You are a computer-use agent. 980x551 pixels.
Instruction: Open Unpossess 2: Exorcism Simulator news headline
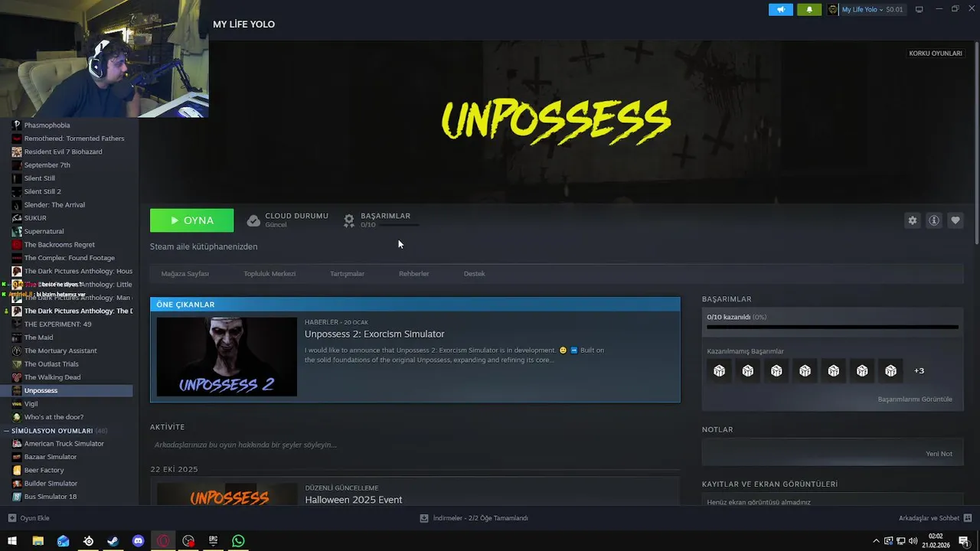coord(374,334)
